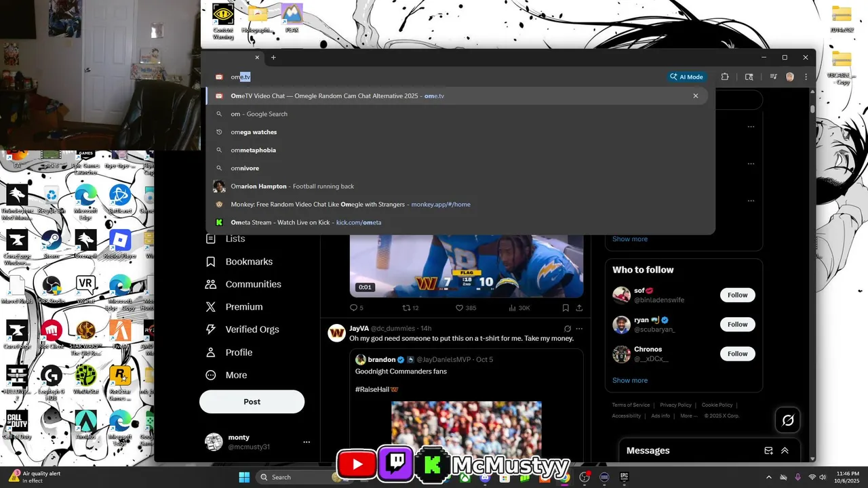Open Verified Orgs in X sidebar
Screen dimensions: 868x488
click(242, 329)
